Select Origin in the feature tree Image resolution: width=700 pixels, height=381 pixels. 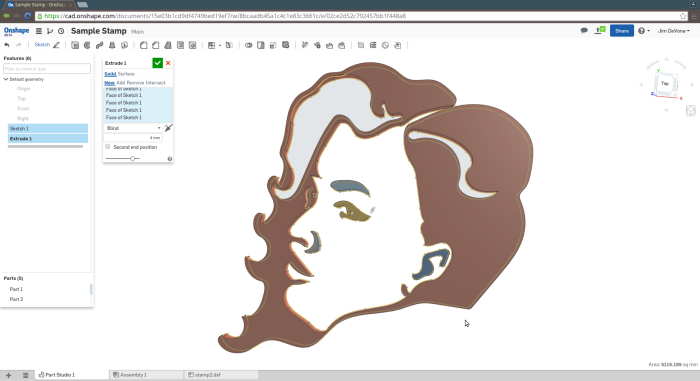coord(23,88)
